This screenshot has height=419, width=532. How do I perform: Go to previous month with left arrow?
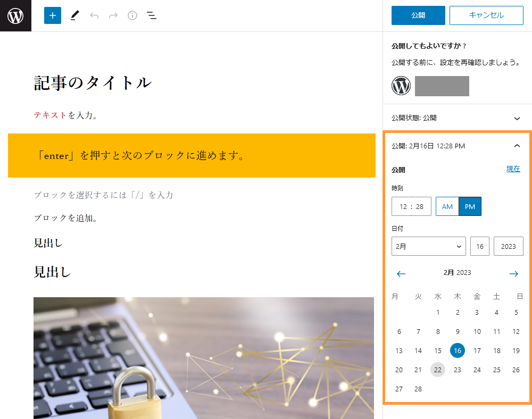pyautogui.click(x=401, y=273)
